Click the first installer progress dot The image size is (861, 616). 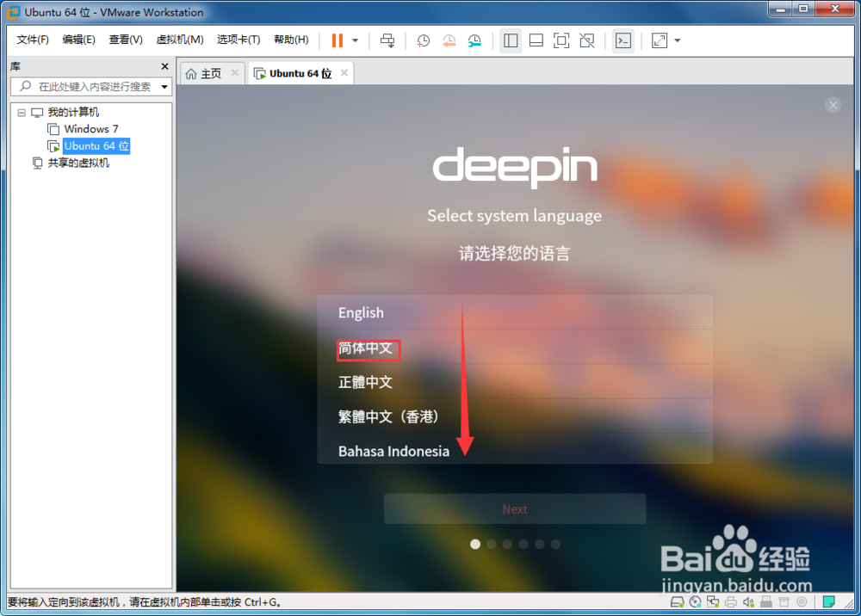(475, 544)
